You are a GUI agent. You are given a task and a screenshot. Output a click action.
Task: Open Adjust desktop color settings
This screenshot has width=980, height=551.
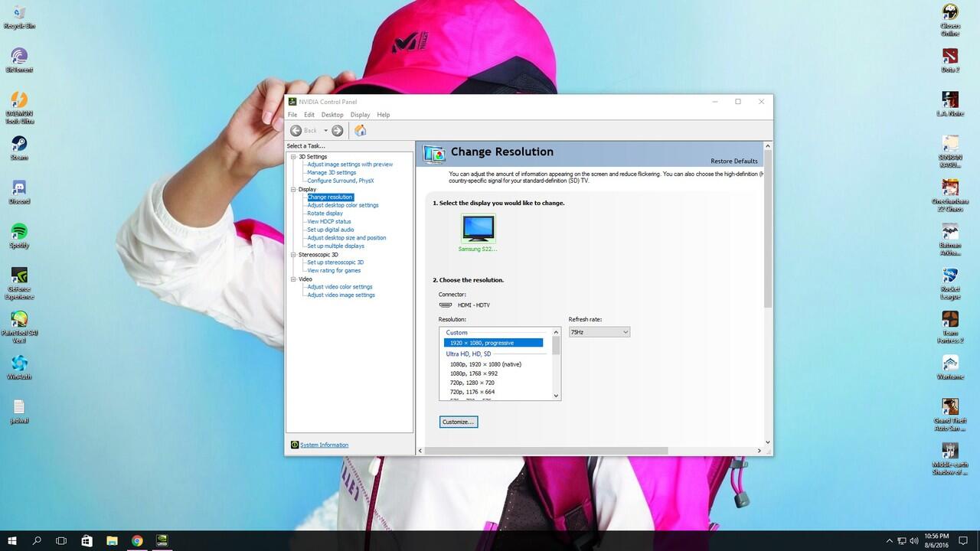pos(343,205)
